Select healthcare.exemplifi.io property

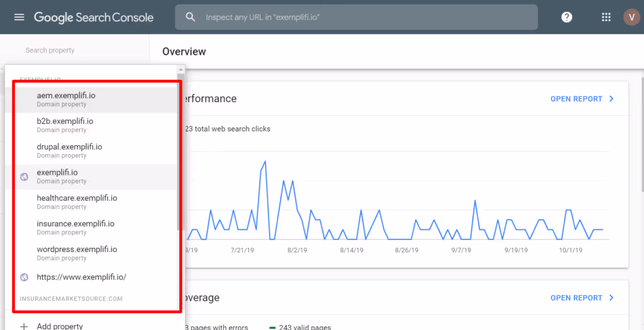pos(91,202)
